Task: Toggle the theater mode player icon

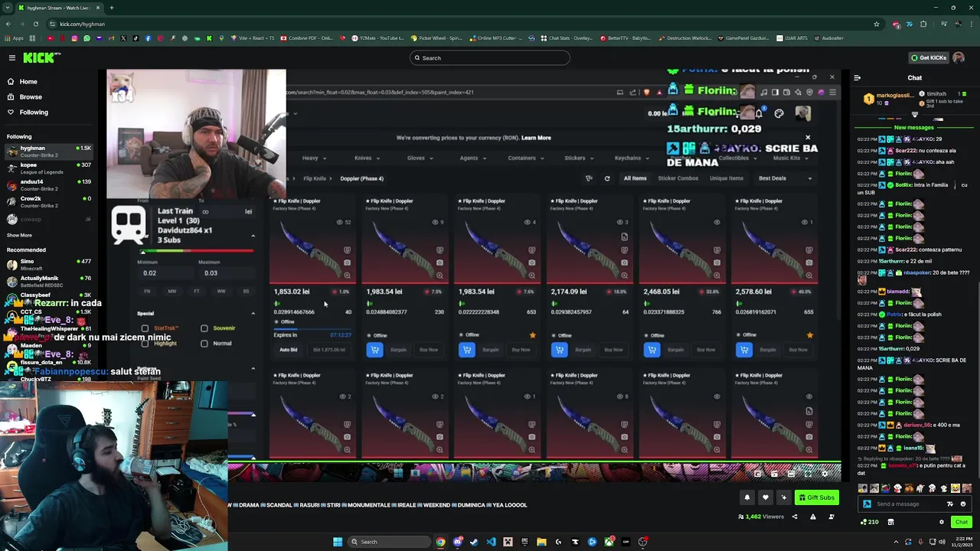Action: (x=791, y=474)
